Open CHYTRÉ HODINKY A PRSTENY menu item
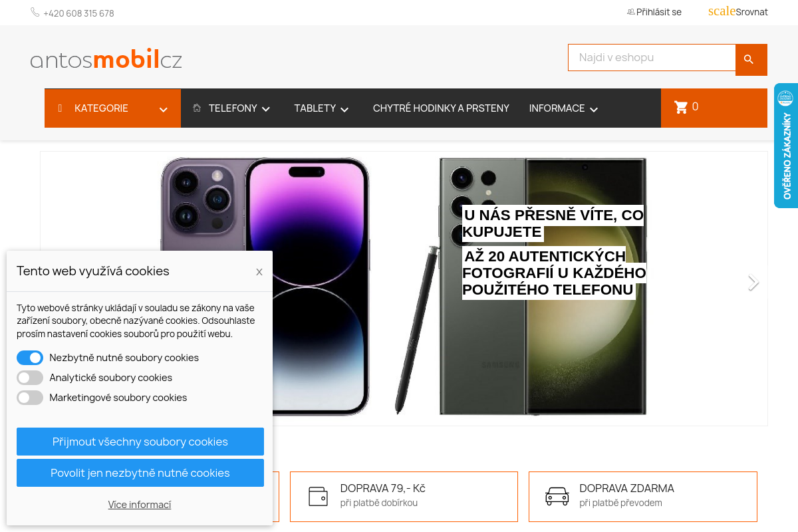 click(x=441, y=108)
